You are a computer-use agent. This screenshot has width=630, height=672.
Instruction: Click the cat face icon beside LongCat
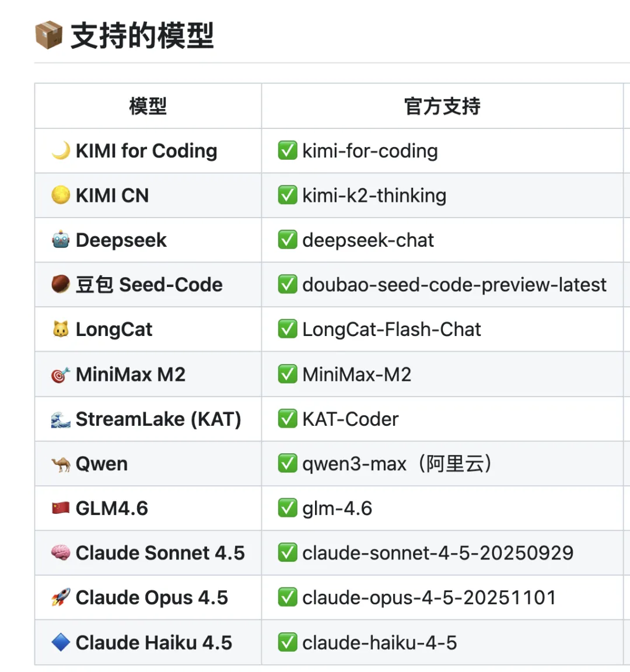[x=61, y=330]
